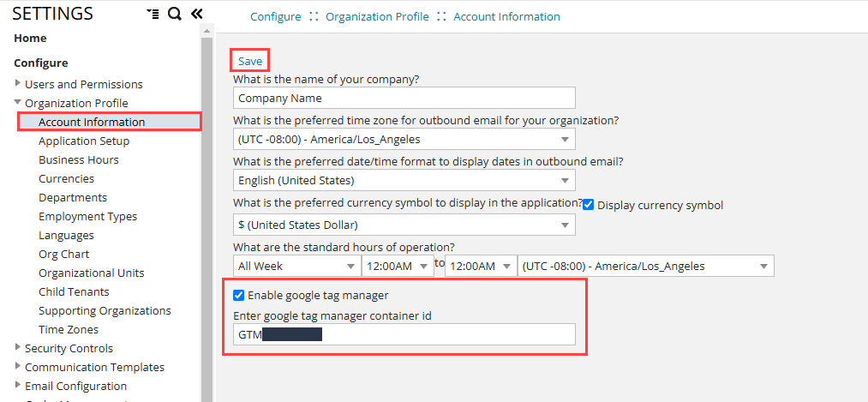This screenshot has width=868, height=402.
Task: Collapse the Settings sidebar with double-chevron icon
Action: click(x=196, y=14)
